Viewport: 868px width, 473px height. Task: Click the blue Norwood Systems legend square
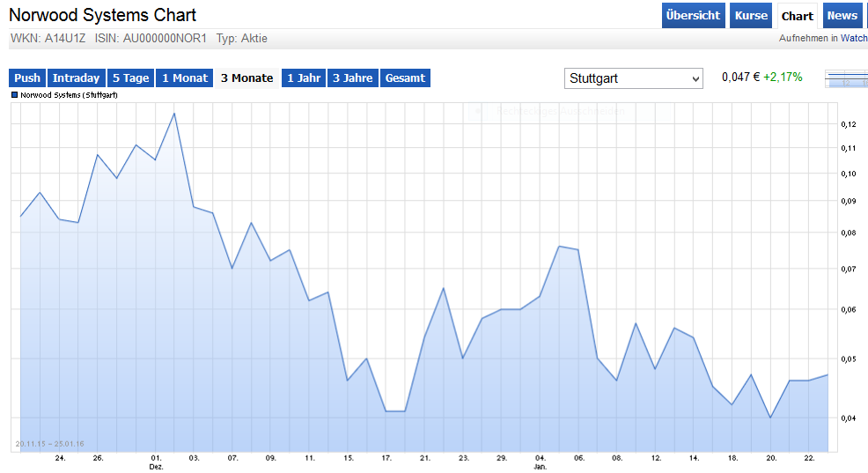click(15, 94)
